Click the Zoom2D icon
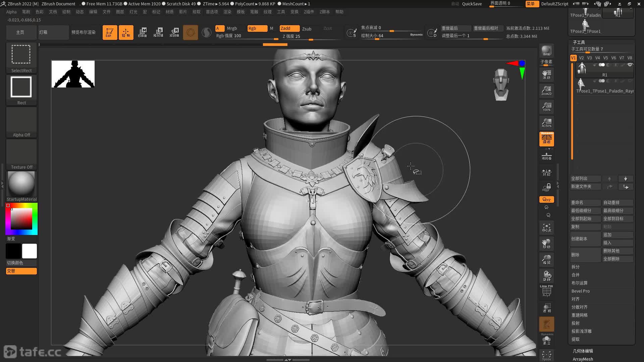Viewport: 644px width, 362px height. [x=546, y=90]
